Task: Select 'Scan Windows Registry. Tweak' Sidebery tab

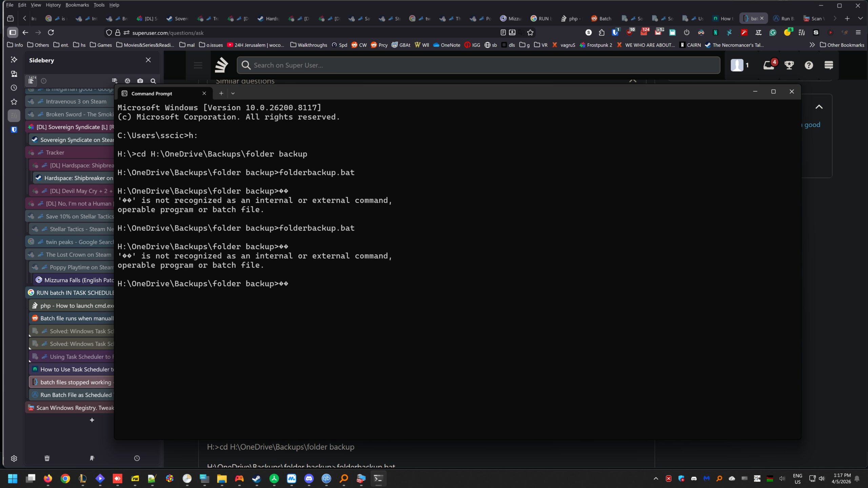Action: (x=70, y=408)
